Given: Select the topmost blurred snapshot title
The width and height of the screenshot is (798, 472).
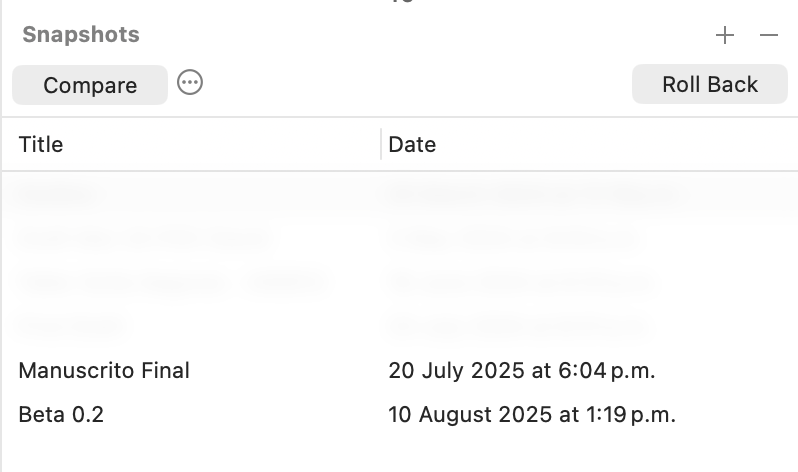Looking at the screenshot, I should coord(60,194).
